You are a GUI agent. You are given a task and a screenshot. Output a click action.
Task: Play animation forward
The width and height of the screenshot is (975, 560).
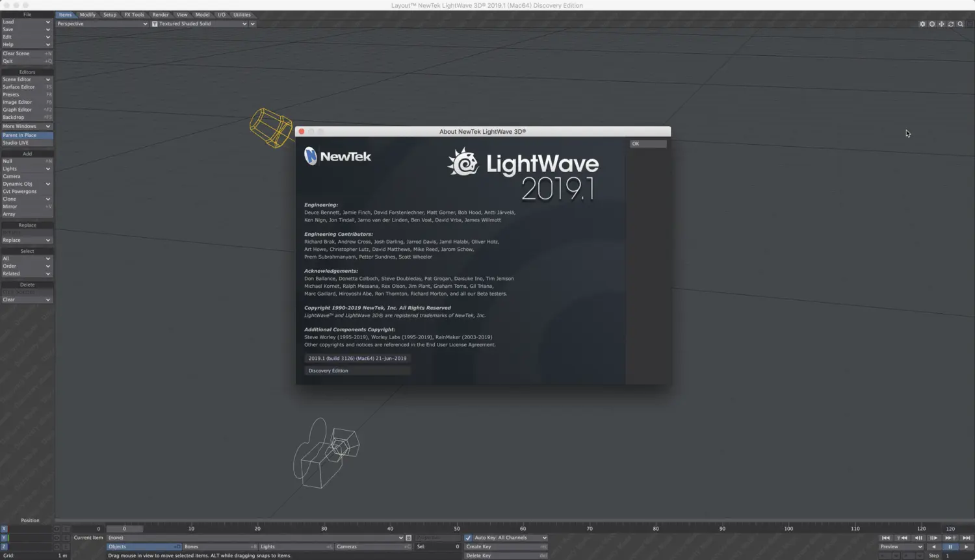pyautogui.click(x=966, y=547)
